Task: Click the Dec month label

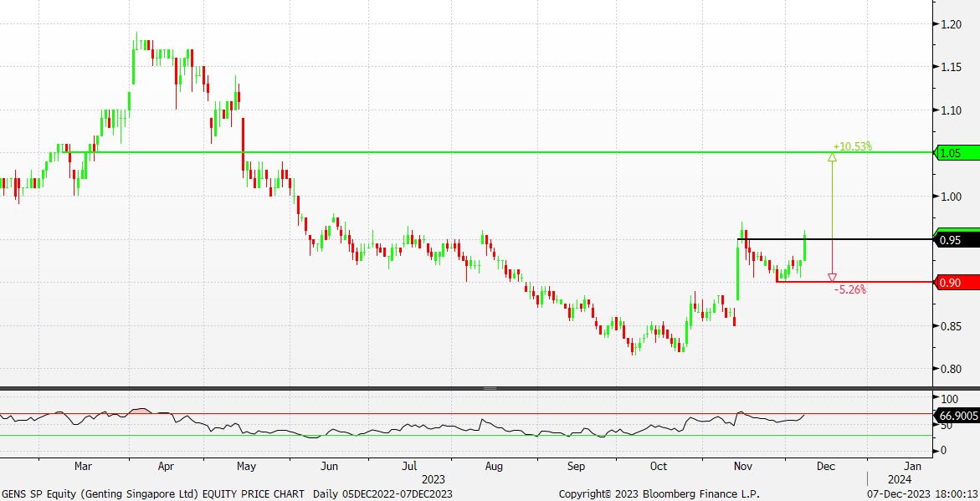Action: 826,466
